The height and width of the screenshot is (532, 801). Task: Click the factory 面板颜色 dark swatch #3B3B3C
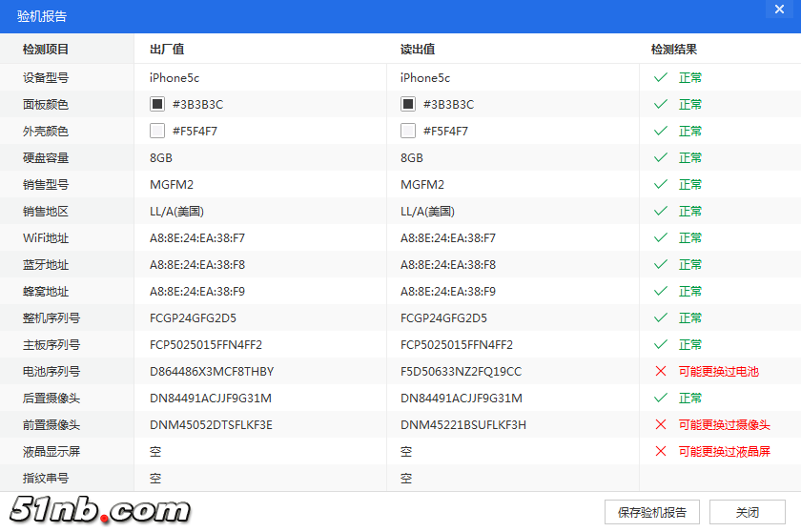[x=157, y=104]
